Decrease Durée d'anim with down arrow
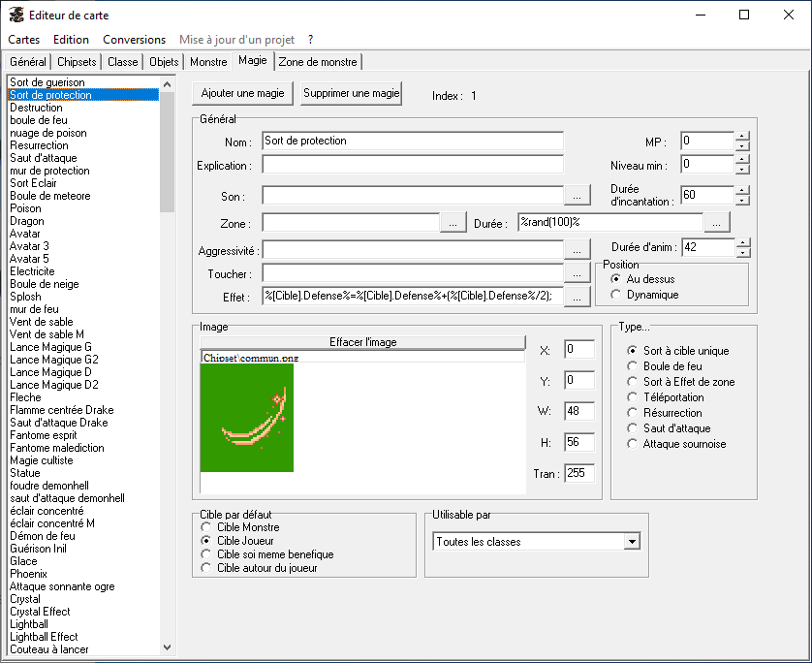This screenshot has width=812, height=663. 742,253
